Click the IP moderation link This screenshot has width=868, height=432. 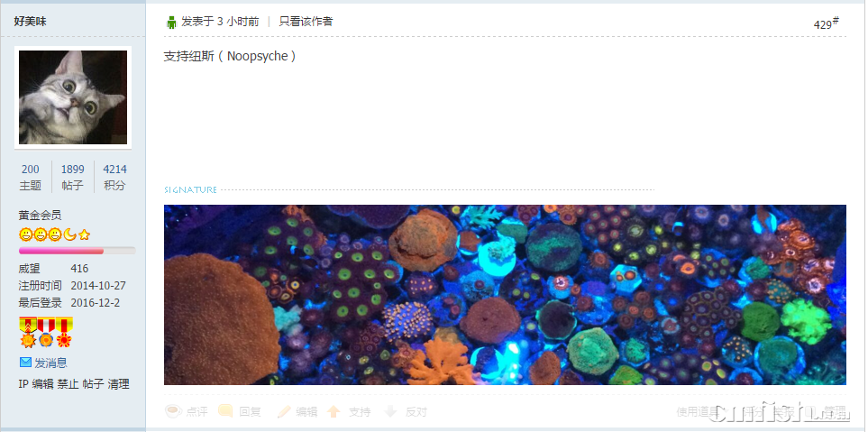click(x=23, y=384)
